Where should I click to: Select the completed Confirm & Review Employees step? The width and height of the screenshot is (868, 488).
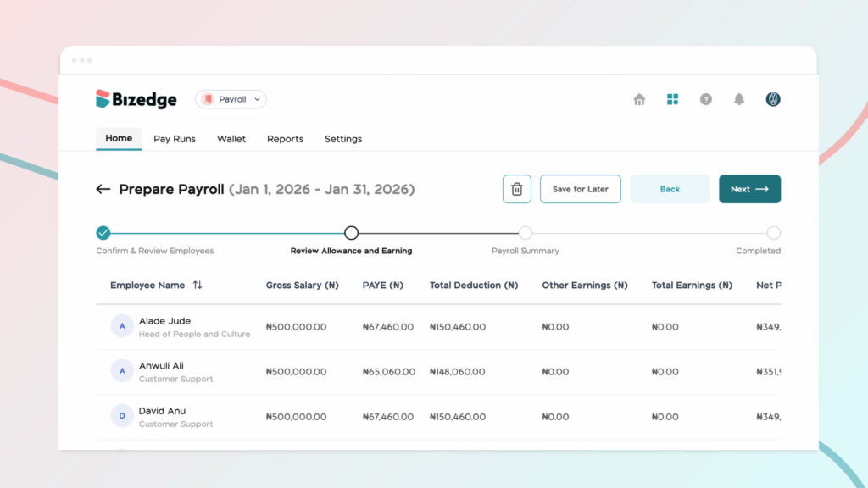click(x=103, y=233)
